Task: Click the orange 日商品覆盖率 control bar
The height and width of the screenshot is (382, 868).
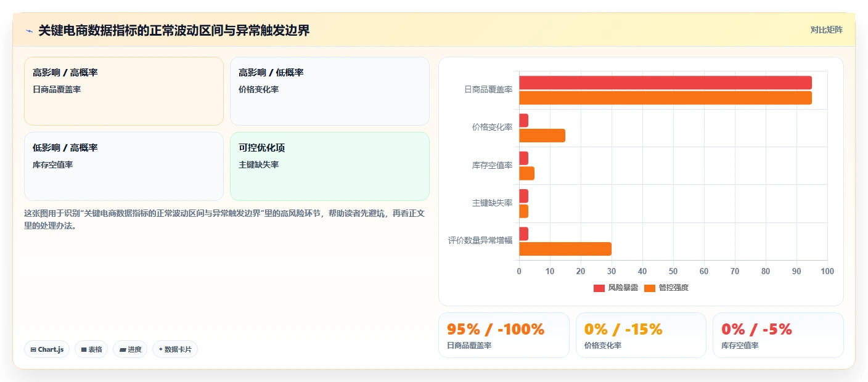Action: pos(665,98)
